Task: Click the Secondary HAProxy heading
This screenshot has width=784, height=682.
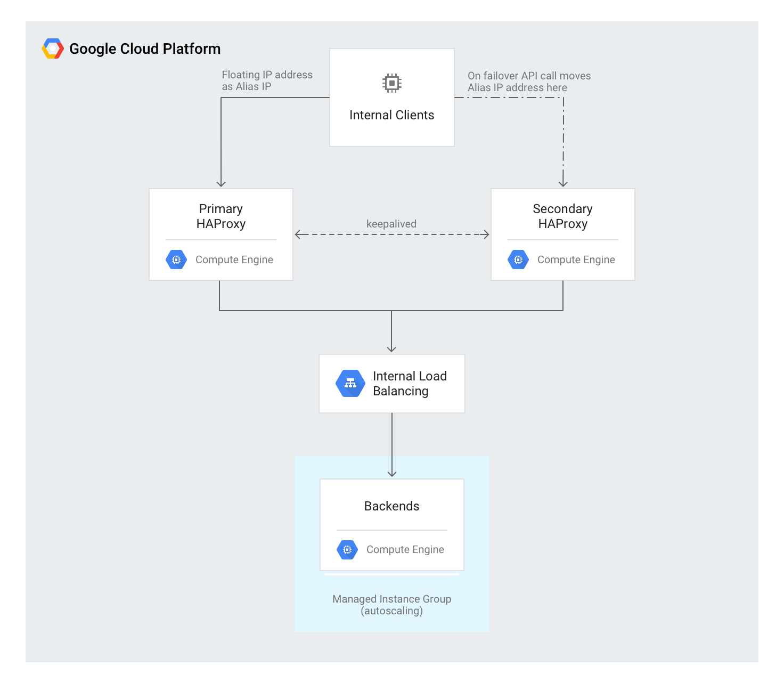Action: click(563, 216)
